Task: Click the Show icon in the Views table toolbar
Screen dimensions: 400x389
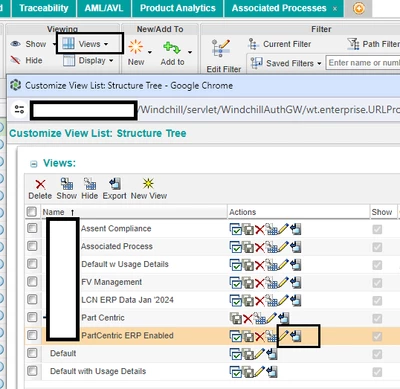Action: pos(67,184)
